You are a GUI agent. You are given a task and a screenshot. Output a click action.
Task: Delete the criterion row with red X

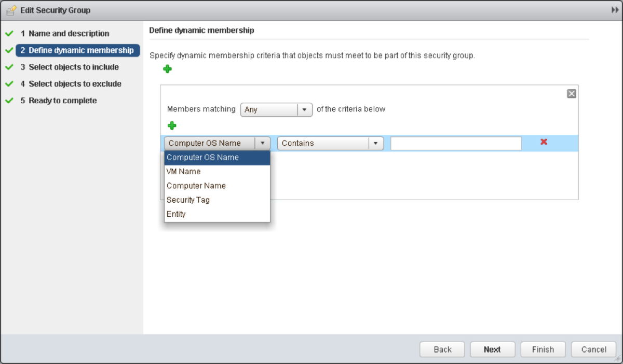tap(544, 142)
